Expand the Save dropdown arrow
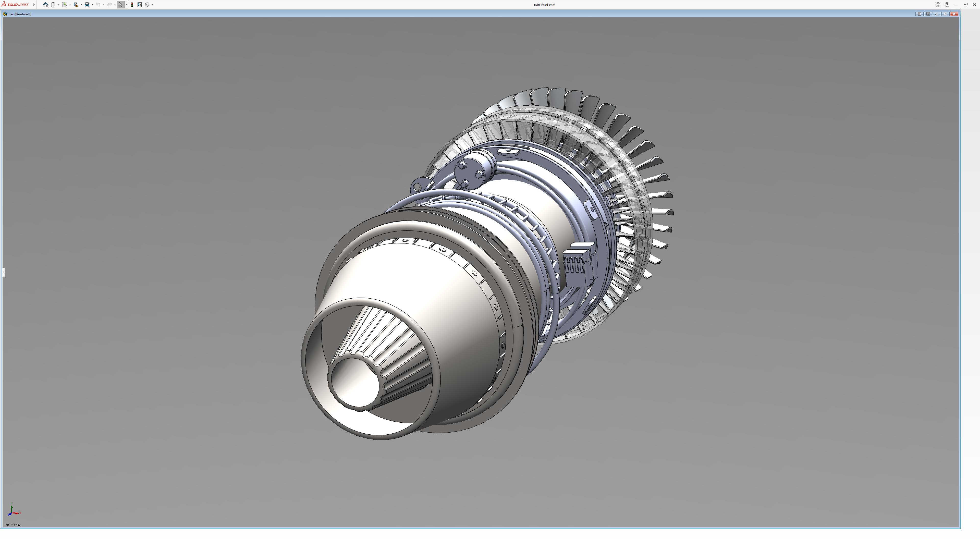The width and height of the screenshot is (980, 539). pyautogui.click(x=81, y=5)
